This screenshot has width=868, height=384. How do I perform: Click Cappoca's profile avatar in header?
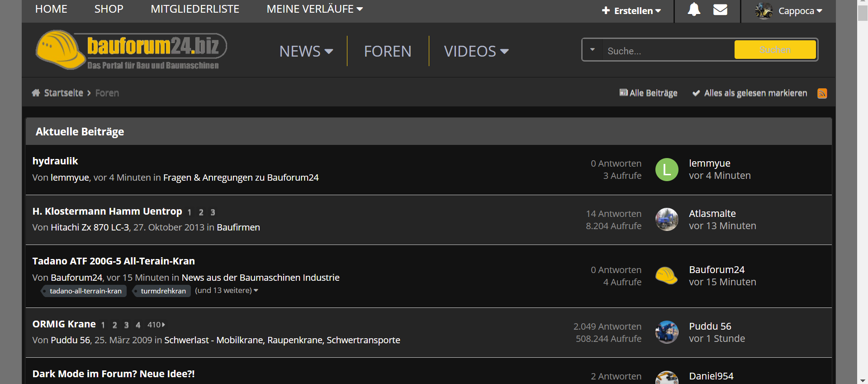tap(764, 10)
